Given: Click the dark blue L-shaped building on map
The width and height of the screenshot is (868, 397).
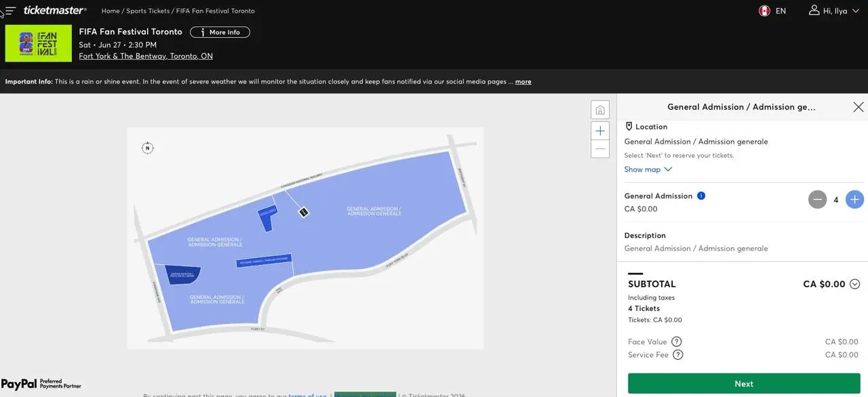Looking at the screenshot, I should coord(267,217).
